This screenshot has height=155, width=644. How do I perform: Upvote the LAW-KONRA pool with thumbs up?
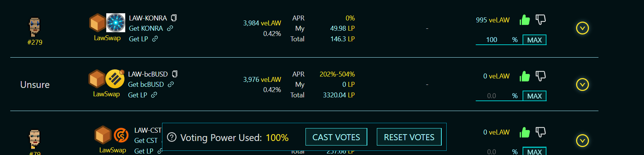(x=525, y=20)
